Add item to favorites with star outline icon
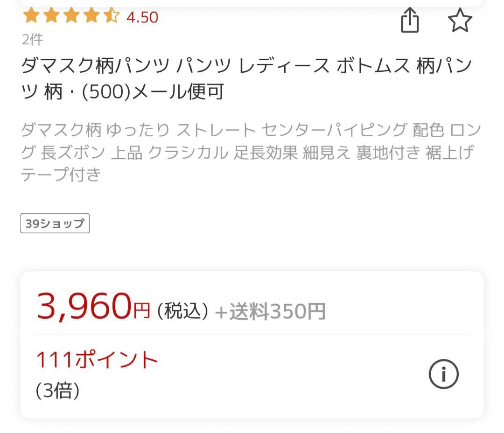This screenshot has width=504, height=434. tap(460, 21)
